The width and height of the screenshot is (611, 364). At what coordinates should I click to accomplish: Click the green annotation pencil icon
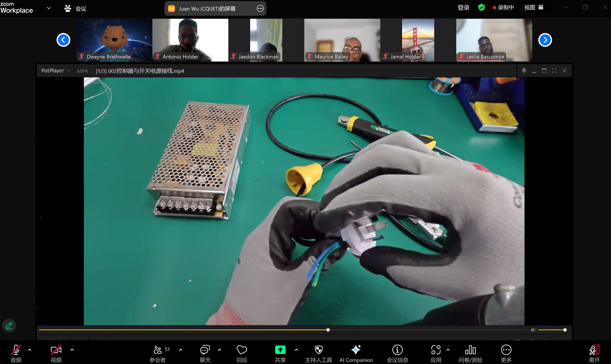[x=9, y=326]
